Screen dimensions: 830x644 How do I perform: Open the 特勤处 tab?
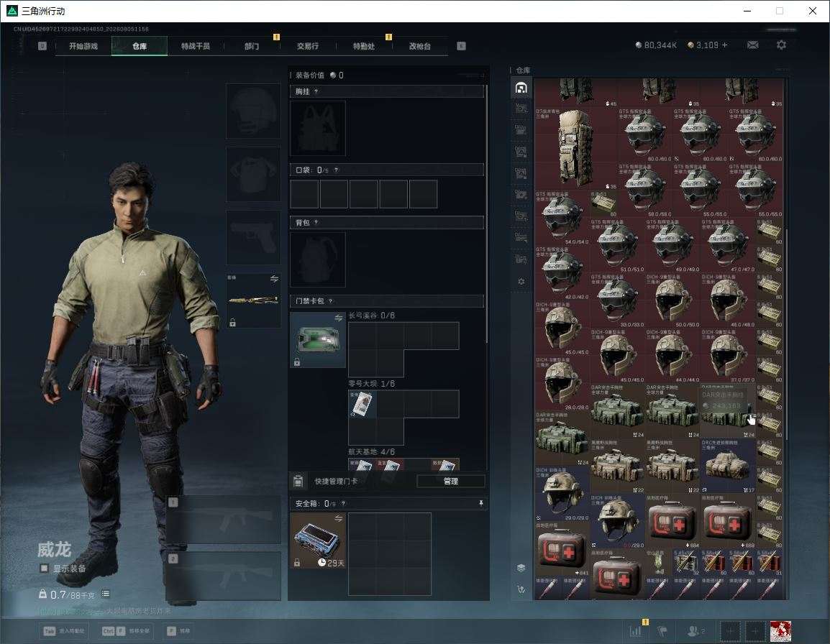pos(364,46)
